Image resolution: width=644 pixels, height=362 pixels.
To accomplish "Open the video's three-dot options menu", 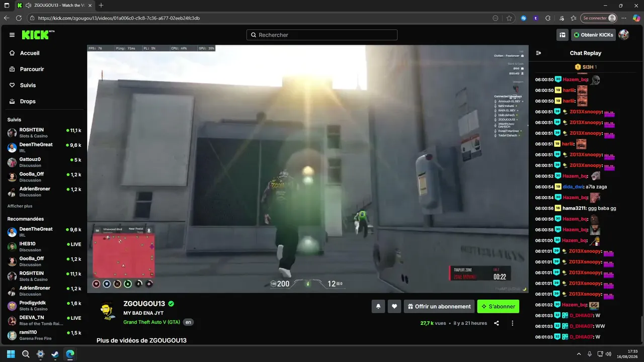I will pyautogui.click(x=513, y=323).
